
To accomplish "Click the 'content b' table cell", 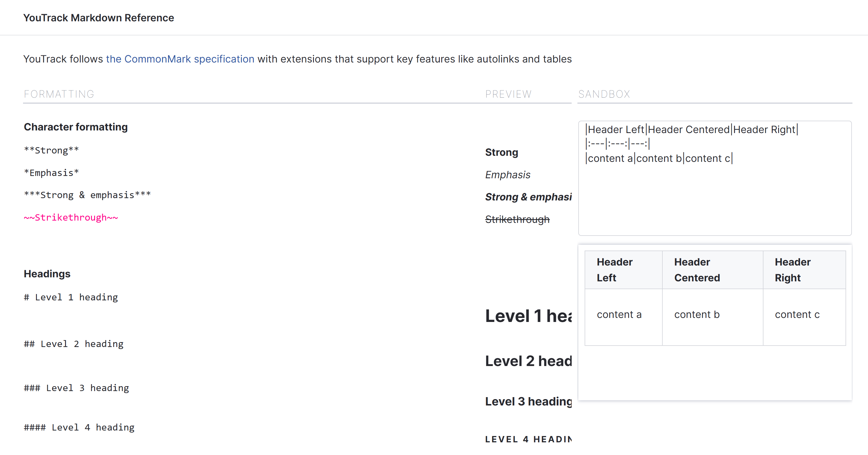I will coord(697,314).
